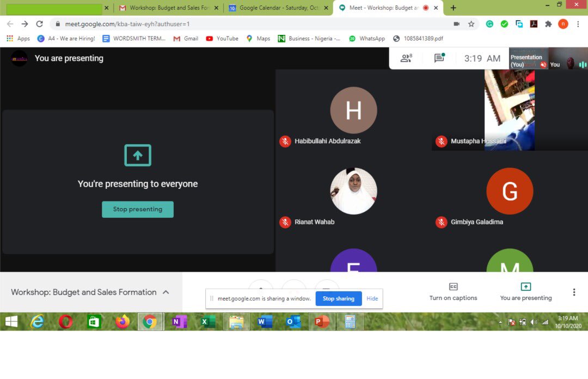Image resolution: width=588 pixels, height=379 pixels.
Task: Open Excel from the taskbar
Action: coord(208,322)
